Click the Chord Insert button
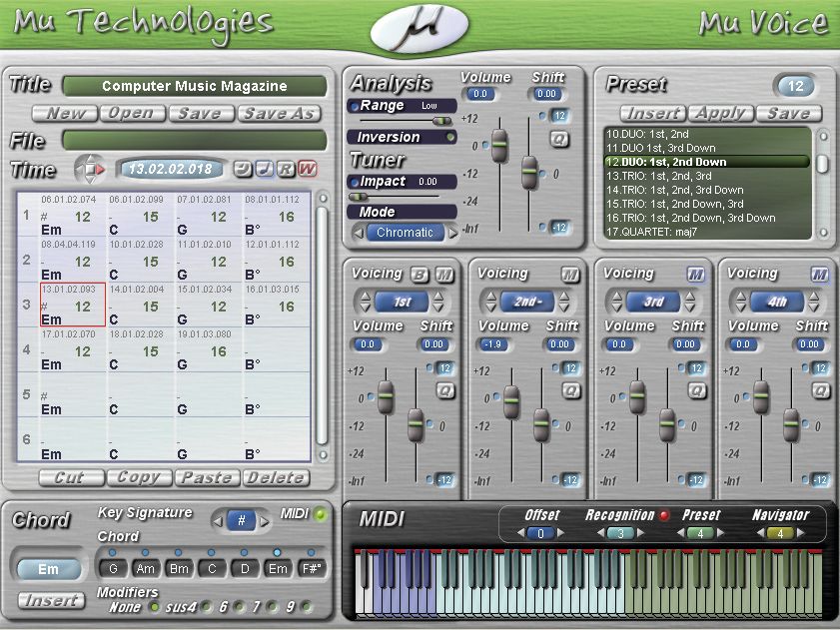 point(51,600)
